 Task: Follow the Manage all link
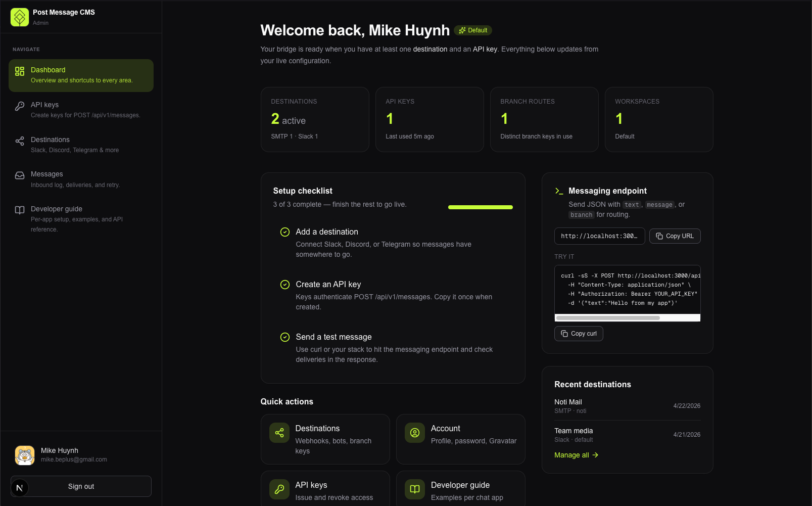[x=577, y=455]
